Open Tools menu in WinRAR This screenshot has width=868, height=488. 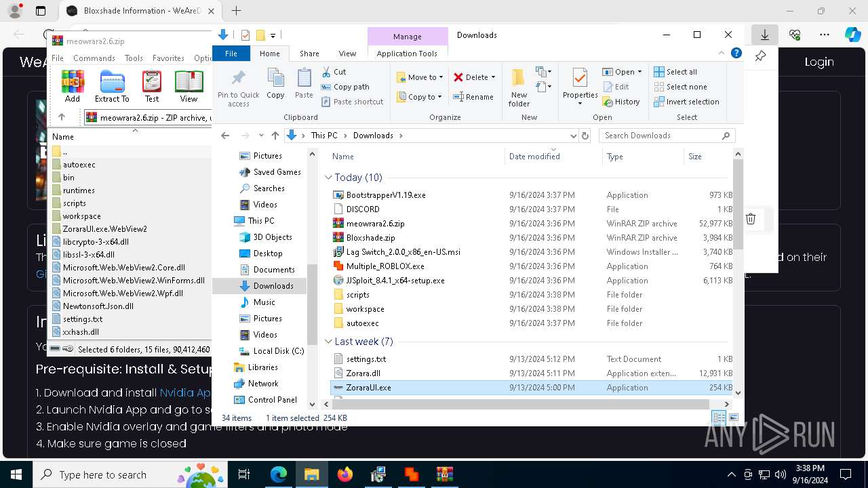coord(134,58)
